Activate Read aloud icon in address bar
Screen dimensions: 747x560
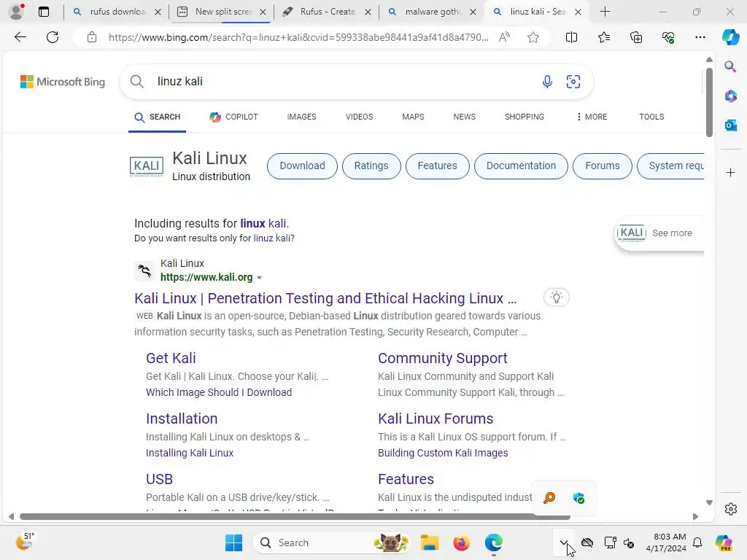[x=504, y=37]
